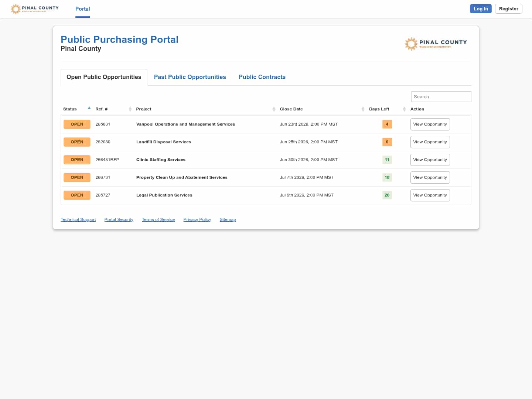Click the Pinal County logo in header

(x=35, y=9)
